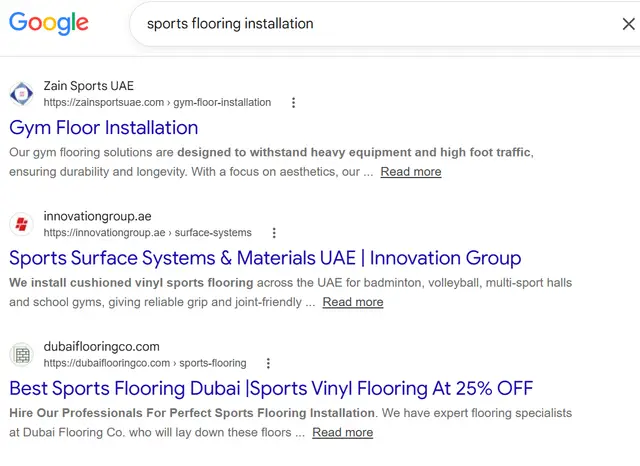Click the bold 'We install cushioned vinyl sports flooring' text
This screenshot has width=640, height=466.
coord(131,282)
